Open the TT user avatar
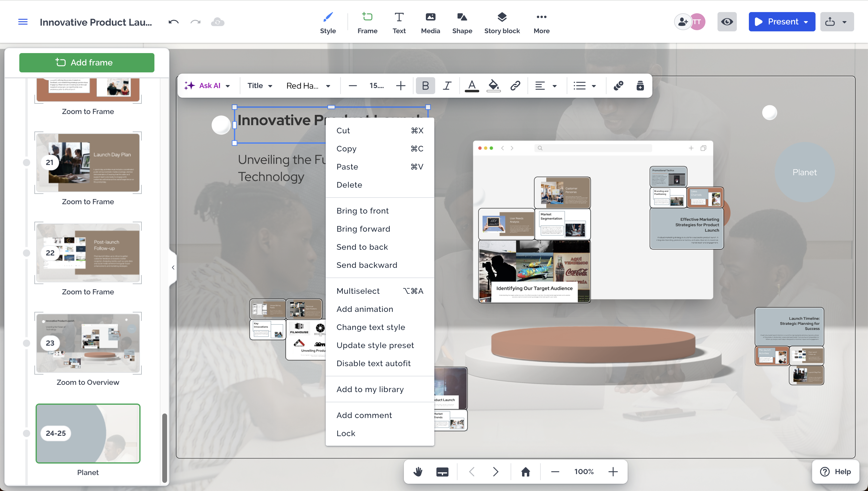Screen dimensions: 868x491 697,22
